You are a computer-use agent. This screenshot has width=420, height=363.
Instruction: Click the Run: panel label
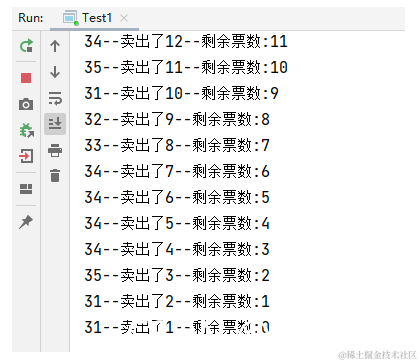tap(31, 18)
